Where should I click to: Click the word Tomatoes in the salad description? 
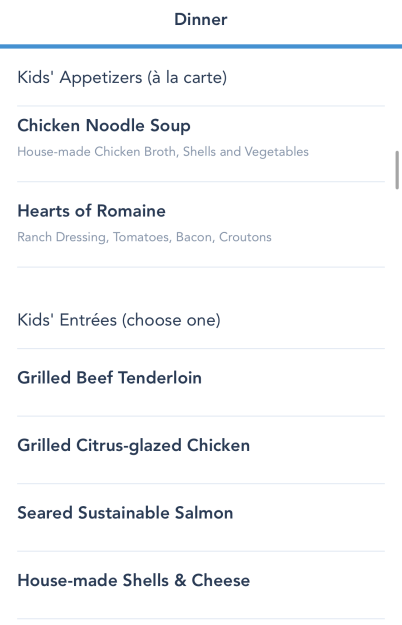pos(141,237)
